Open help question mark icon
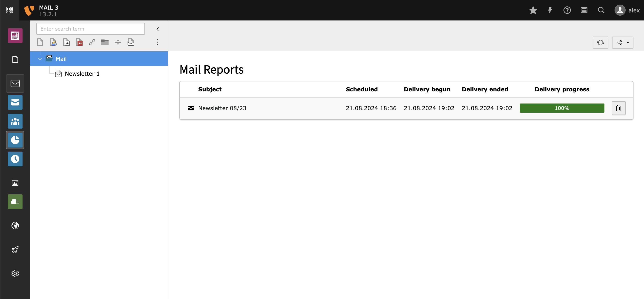The width and height of the screenshot is (644, 299). 567,10
